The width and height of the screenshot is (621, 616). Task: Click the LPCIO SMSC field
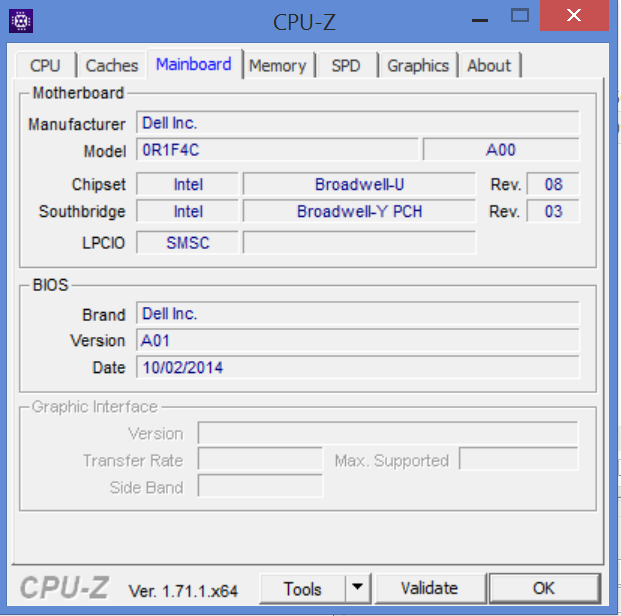pyautogui.click(x=188, y=242)
